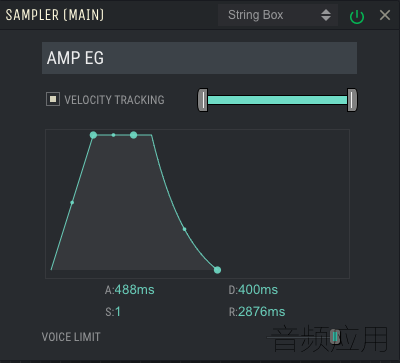Select the release end envelope node
Image resolution: width=400 pixels, height=363 pixels.
click(x=217, y=270)
